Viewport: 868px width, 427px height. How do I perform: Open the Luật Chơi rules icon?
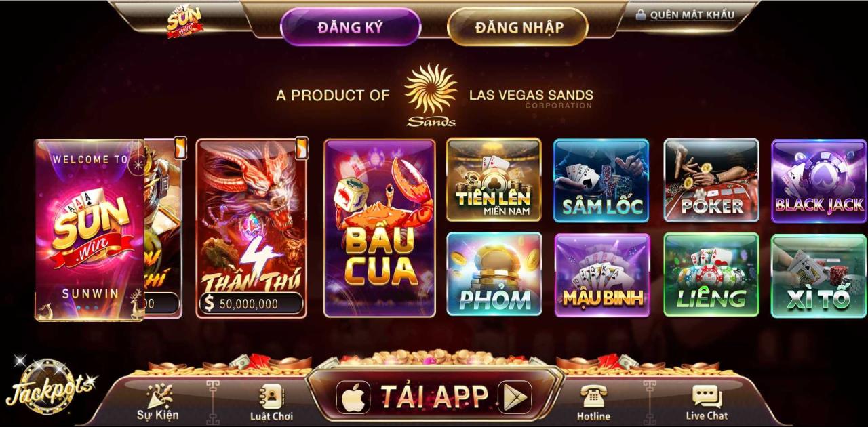271,396
